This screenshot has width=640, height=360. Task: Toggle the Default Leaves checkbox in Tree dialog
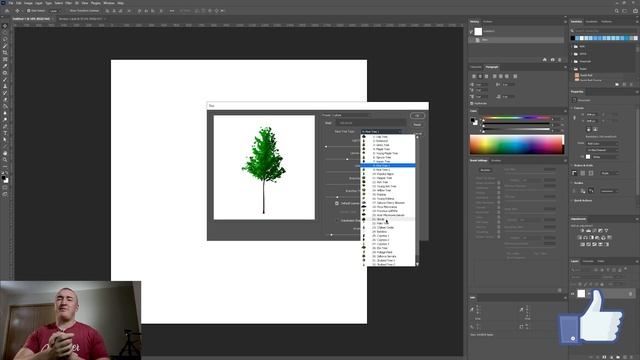[337, 203]
